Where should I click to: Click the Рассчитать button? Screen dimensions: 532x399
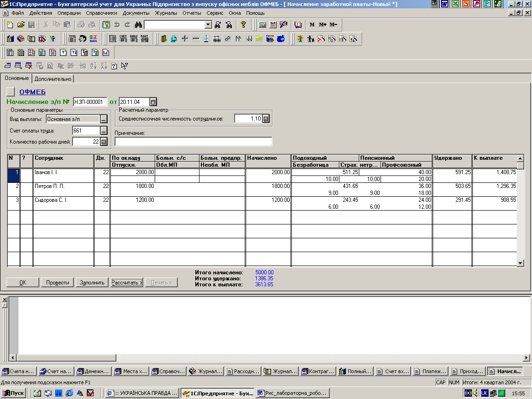pos(127,283)
